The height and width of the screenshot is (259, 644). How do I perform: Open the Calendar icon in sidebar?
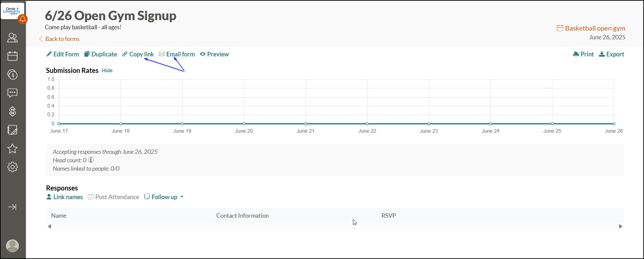[12, 56]
